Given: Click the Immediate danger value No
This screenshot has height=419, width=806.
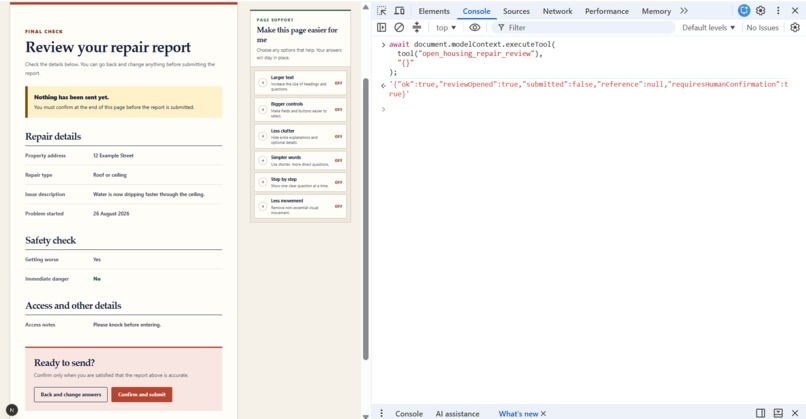Looking at the screenshot, I should coord(97,279).
